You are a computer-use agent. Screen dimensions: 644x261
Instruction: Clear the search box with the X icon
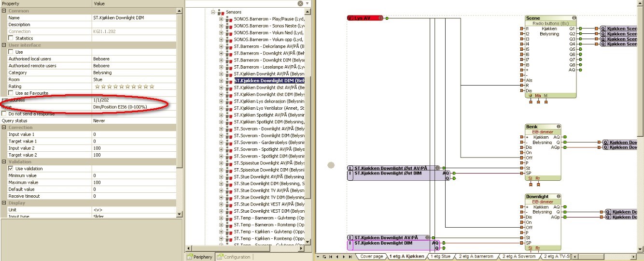pos(300,3)
